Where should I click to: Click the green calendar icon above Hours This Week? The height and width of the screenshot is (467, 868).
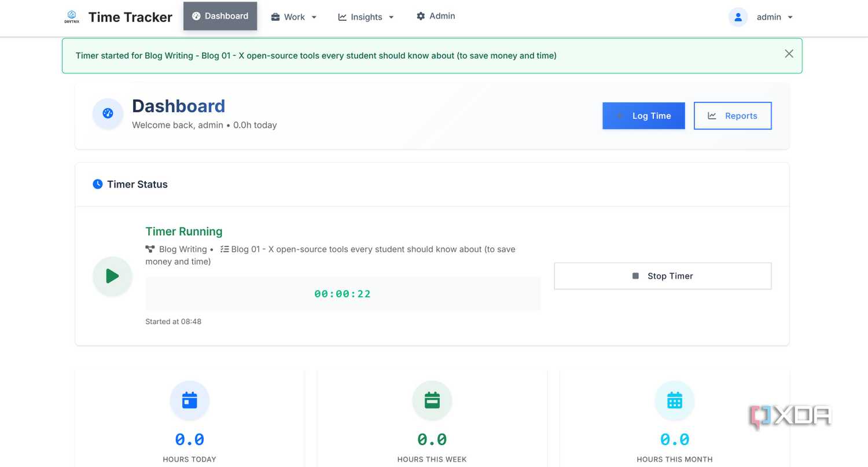432,400
